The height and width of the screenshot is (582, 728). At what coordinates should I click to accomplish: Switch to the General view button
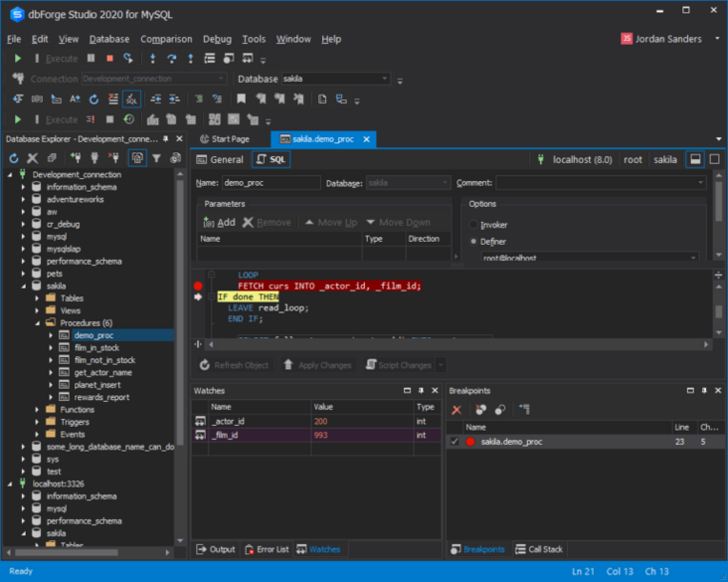click(220, 159)
